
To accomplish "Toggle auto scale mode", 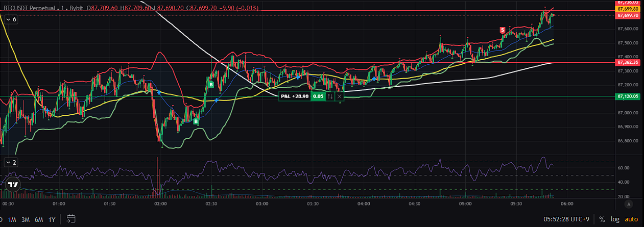I will tap(632, 219).
